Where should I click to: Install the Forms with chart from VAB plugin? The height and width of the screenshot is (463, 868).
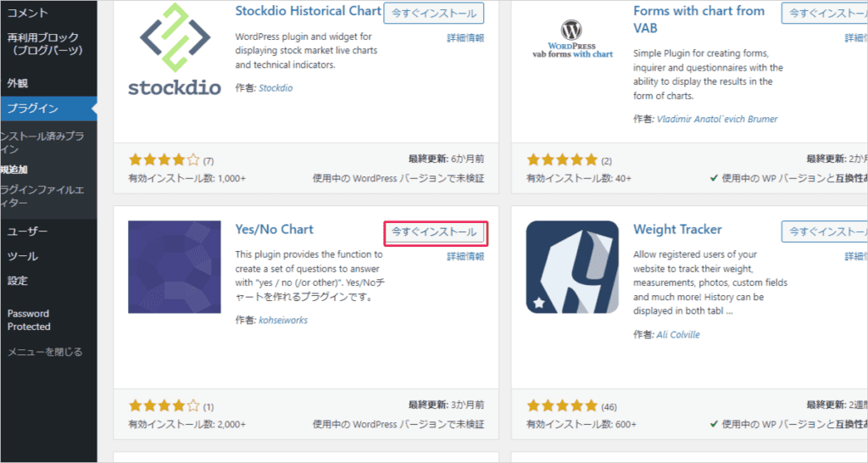pos(825,14)
